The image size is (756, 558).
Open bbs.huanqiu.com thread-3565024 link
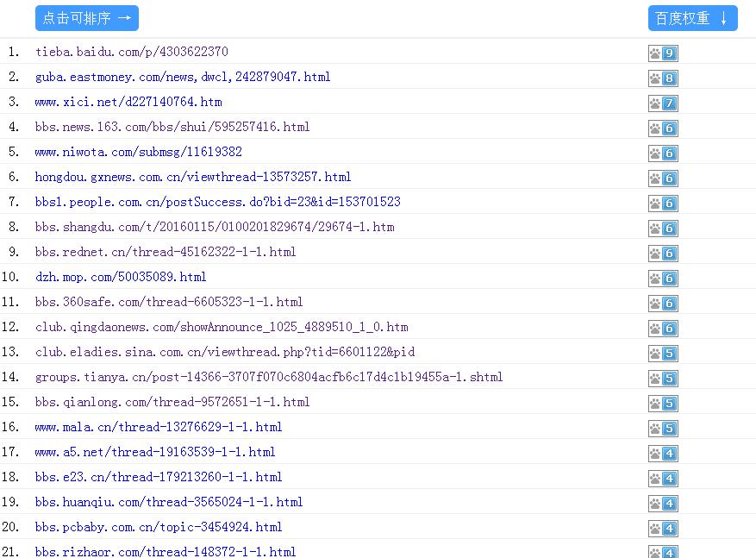click(x=169, y=502)
